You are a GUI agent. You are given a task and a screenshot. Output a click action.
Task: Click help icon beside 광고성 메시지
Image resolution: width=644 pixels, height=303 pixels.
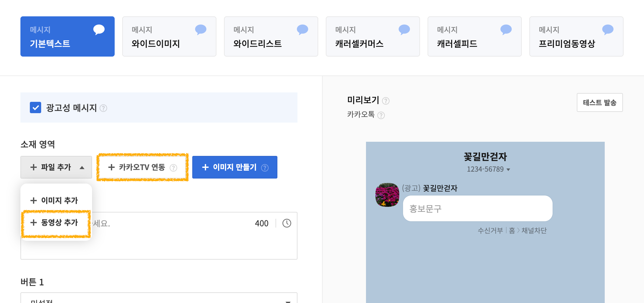103,108
